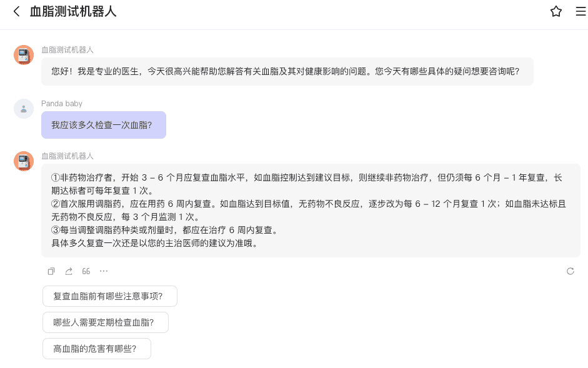Regenerate the bot's answer
Viewport: 588px width, 368px height.
[570, 271]
